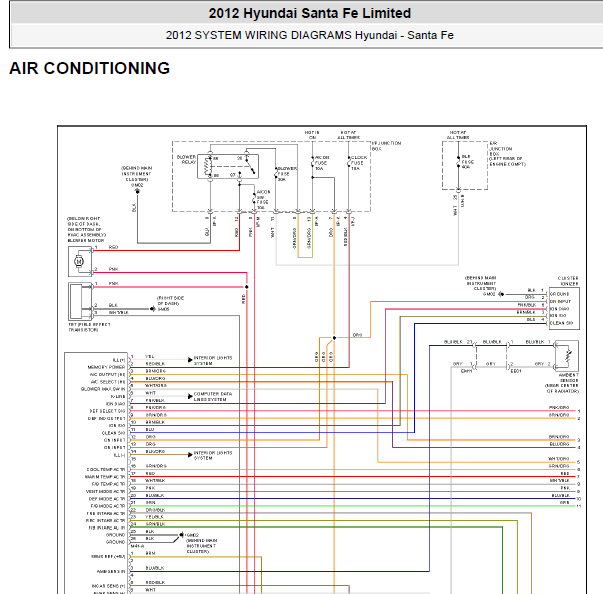Click the 'RED' wire label at blower motor pin 1

click(113, 247)
